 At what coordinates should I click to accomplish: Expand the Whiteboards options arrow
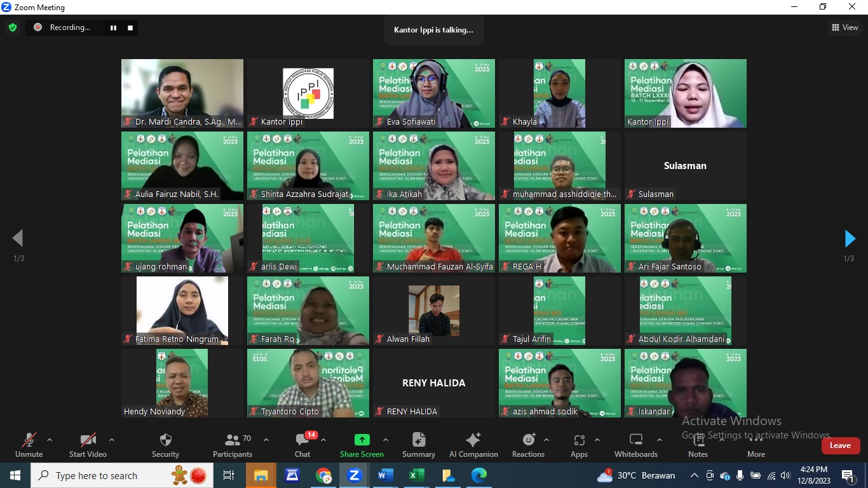click(660, 440)
